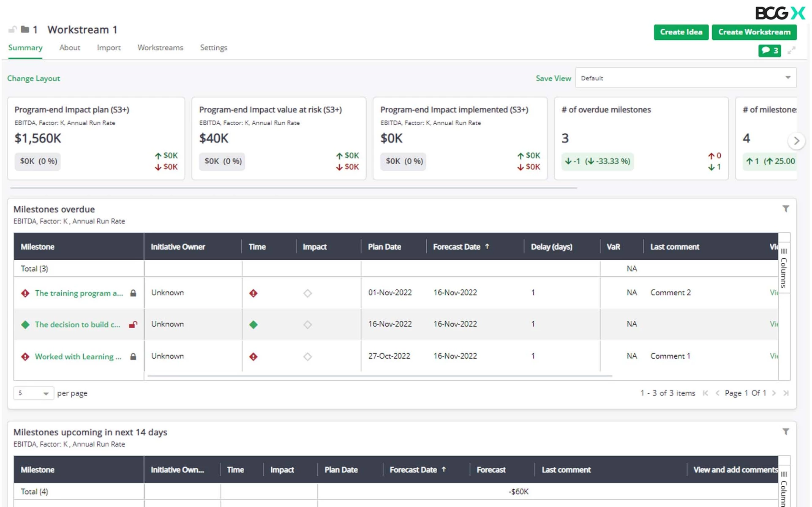Click the 27-Oct-2022 plan date cell
This screenshot has height=507, width=812.
point(389,356)
